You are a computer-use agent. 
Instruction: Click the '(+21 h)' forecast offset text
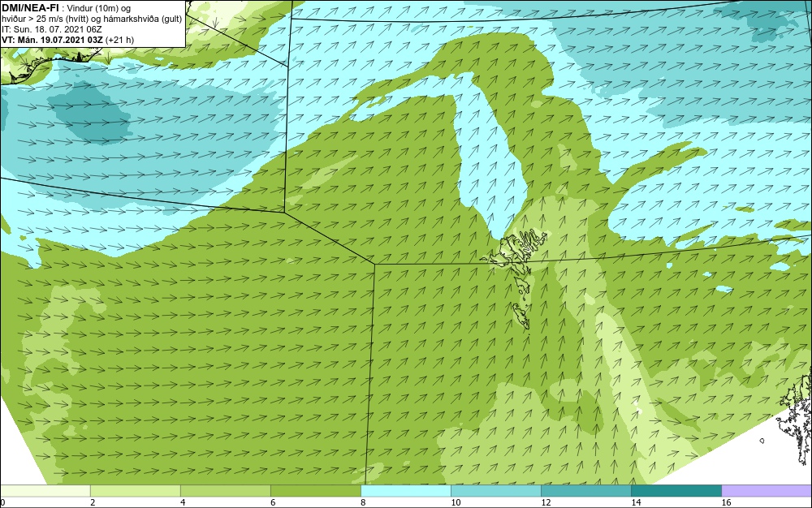tap(119, 40)
